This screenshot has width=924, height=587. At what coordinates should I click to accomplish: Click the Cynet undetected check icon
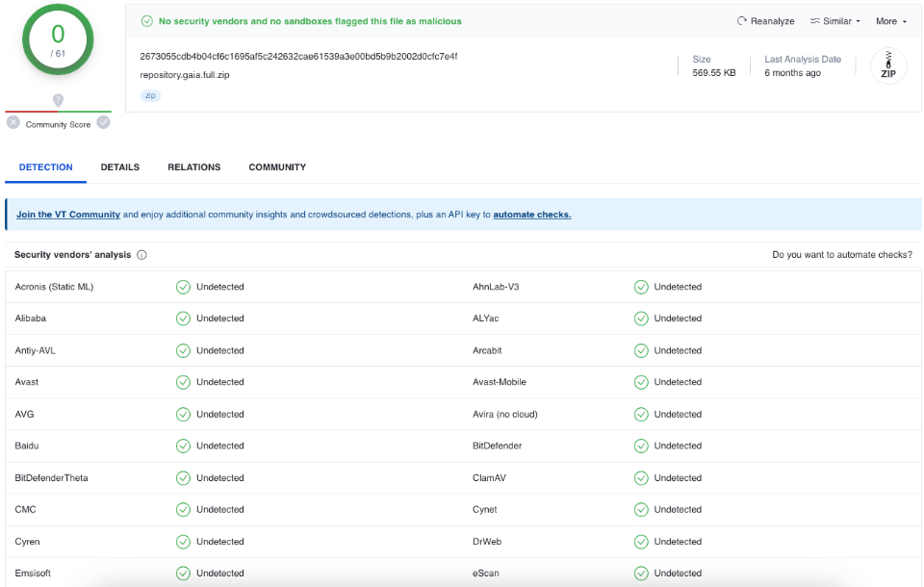tap(641, 510)
